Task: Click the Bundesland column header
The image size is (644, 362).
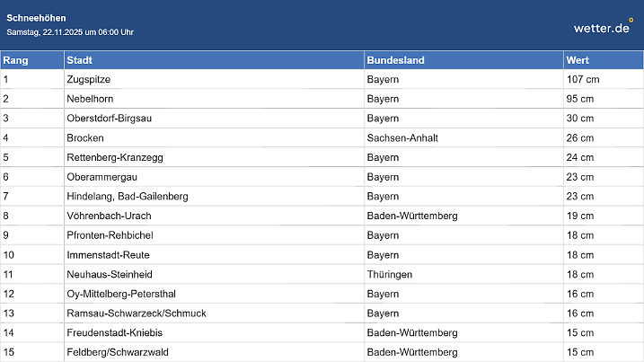Action: tap(396, 60)
